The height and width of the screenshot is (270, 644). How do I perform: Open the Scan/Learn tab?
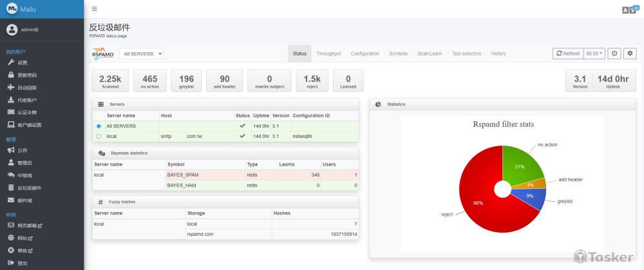pos(430,53)
